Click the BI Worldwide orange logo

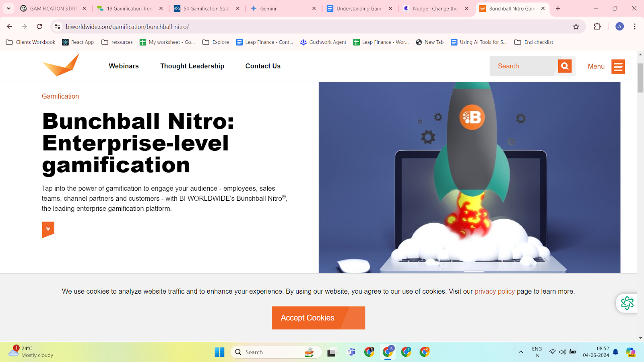pyautogui.click(x=61, y=65)
